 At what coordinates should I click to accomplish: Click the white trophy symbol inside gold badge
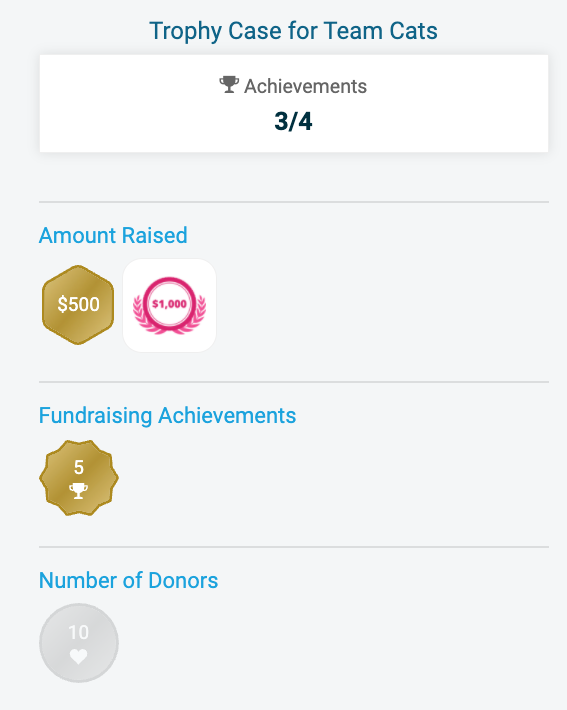point(78,491)
